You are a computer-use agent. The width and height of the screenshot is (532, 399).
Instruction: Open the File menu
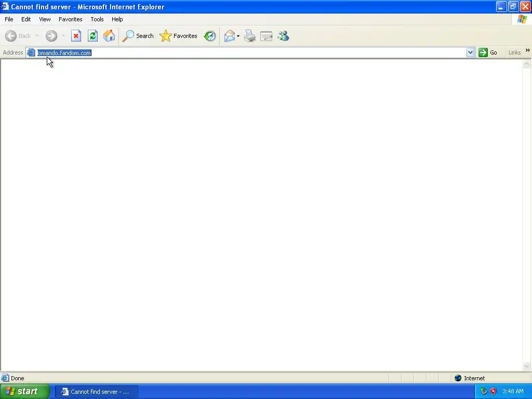pyautogui.click(x=9, y=19)
